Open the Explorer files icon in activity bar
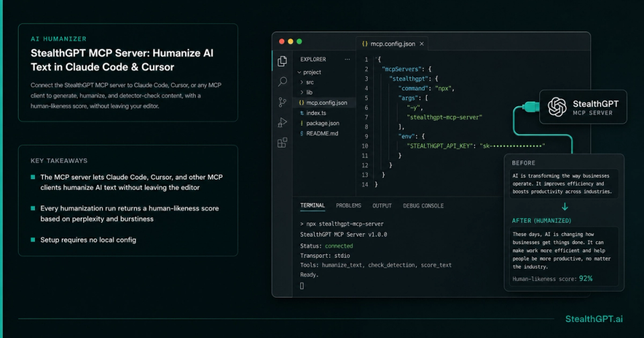This screenshot has height=338, width=644. coord(282,61)
